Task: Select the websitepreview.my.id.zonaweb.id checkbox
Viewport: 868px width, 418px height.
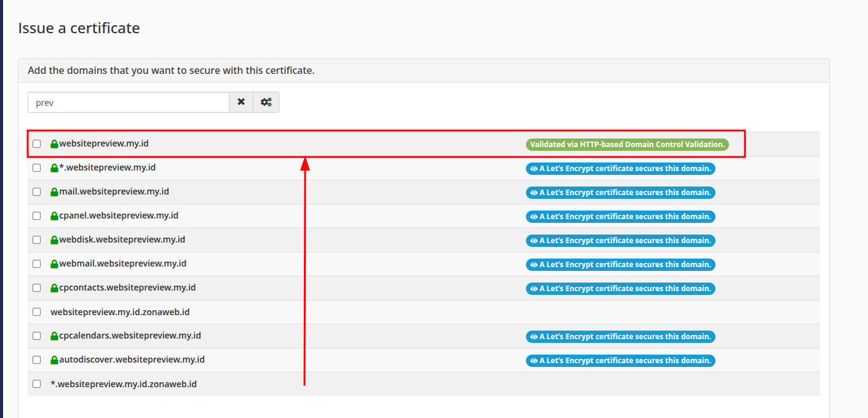Action: coord(37,312)
